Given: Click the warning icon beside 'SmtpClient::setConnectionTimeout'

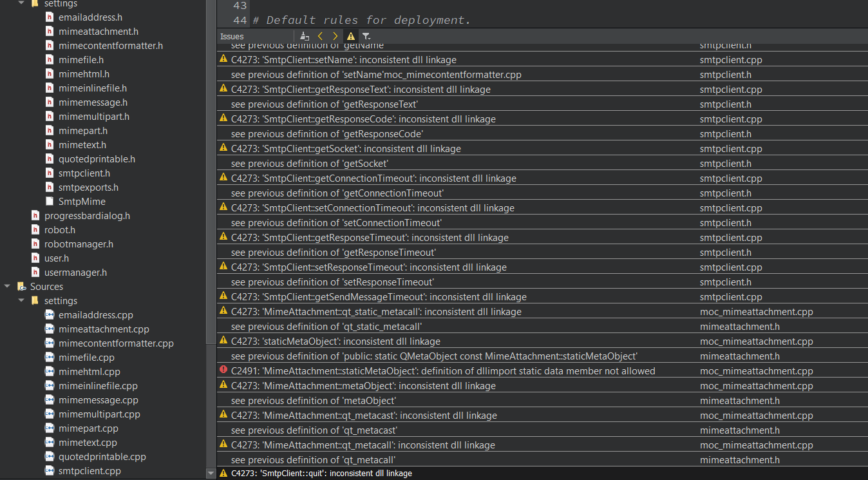Looking at the screenshot, I should 223,207.
